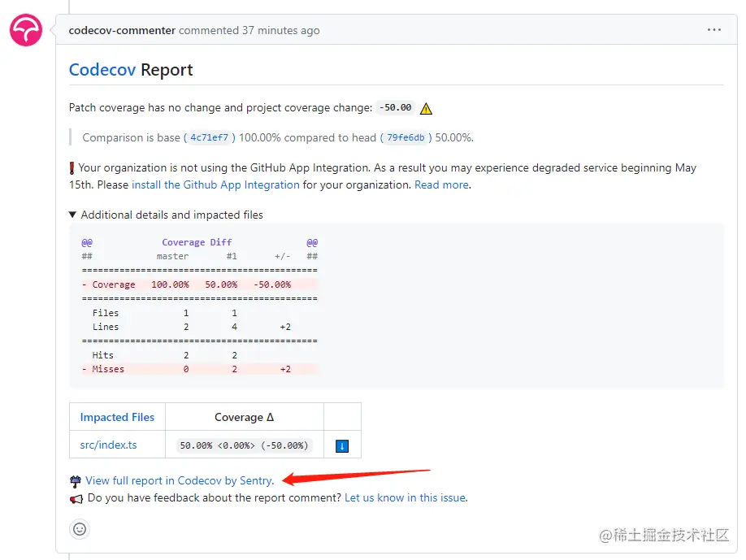Open the codecov-commenter avatar
Viewport: 746px width, 560px height.
[26, 30]
